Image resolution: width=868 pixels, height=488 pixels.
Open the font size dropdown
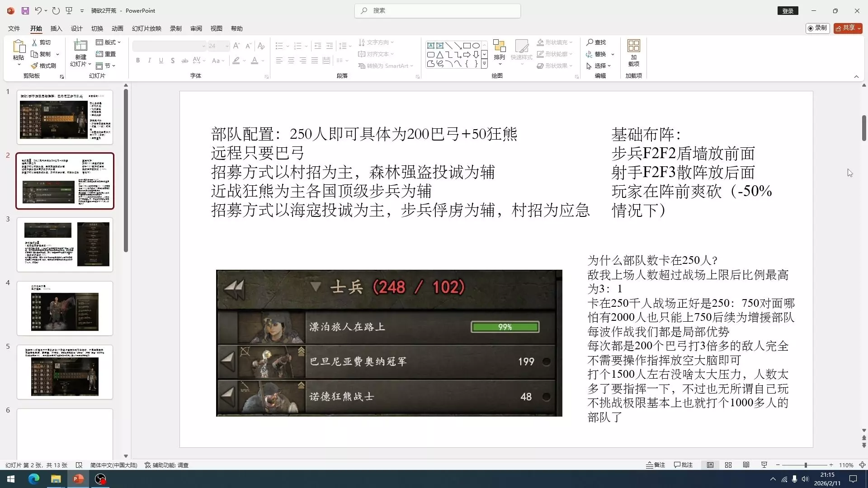[226, 46]
